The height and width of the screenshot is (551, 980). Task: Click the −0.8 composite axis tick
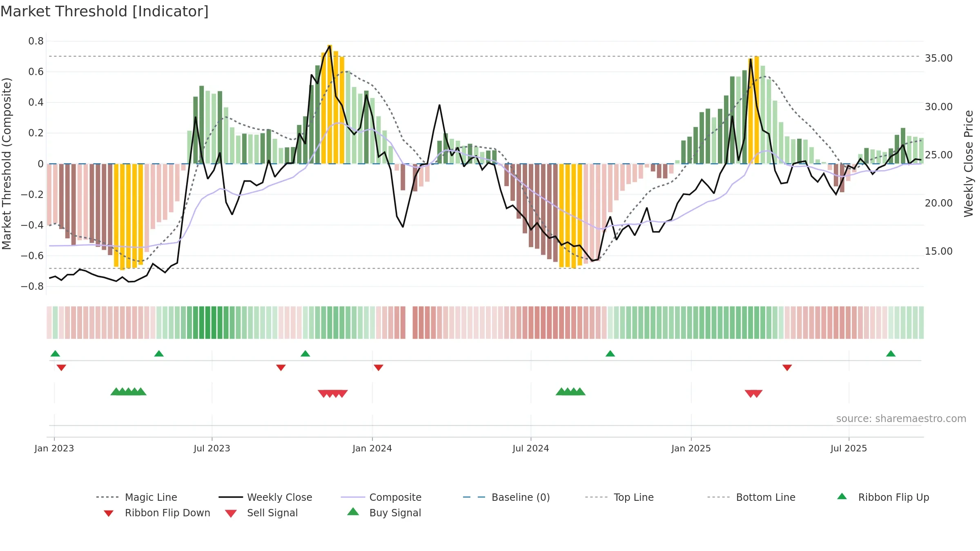pos(32,287)
